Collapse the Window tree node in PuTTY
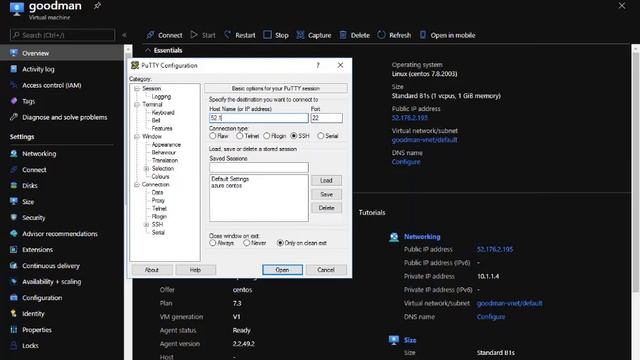Screen dimensions: 640x360 coord(137,136)
